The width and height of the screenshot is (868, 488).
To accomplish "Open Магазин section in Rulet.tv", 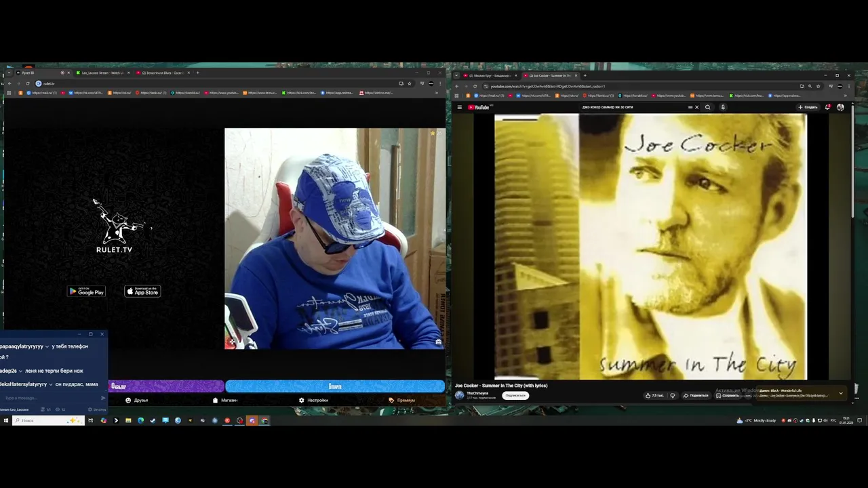I will coord(225,401).
